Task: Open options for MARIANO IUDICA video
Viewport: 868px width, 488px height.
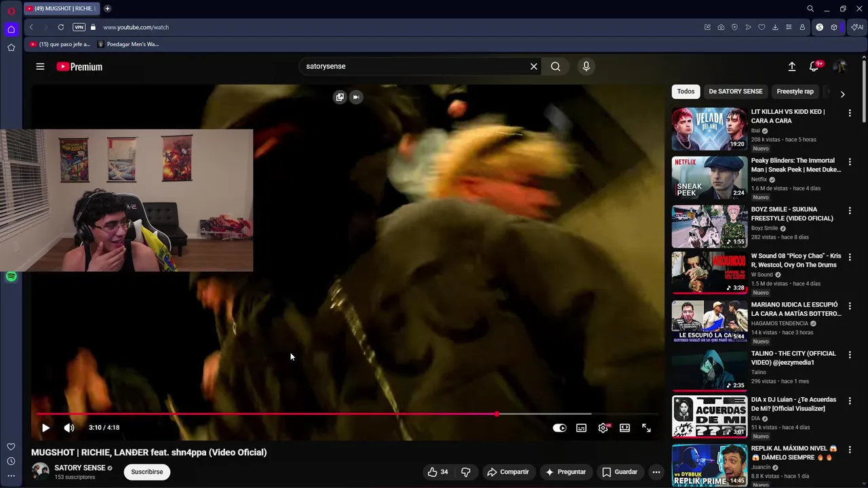Action: [850, 306]
